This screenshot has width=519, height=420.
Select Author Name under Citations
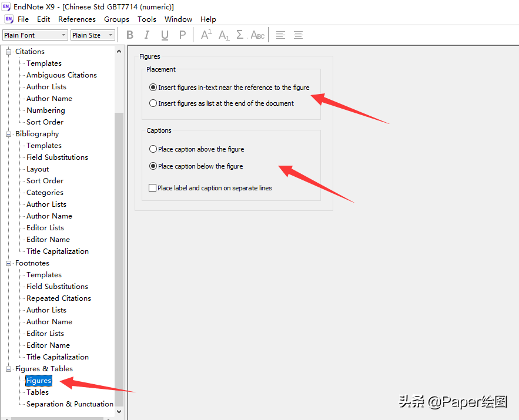point(49,99)
